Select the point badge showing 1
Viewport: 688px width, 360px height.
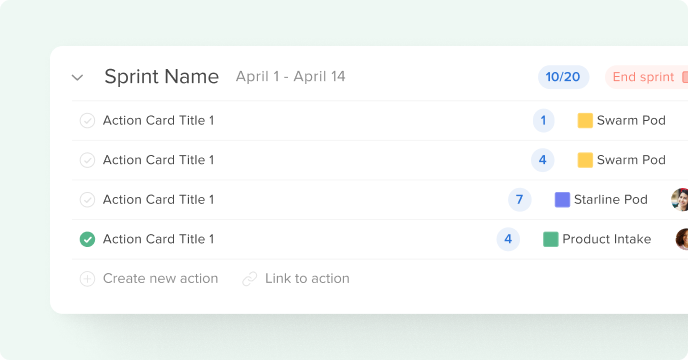pyautogui.click(x=543, y=121)
